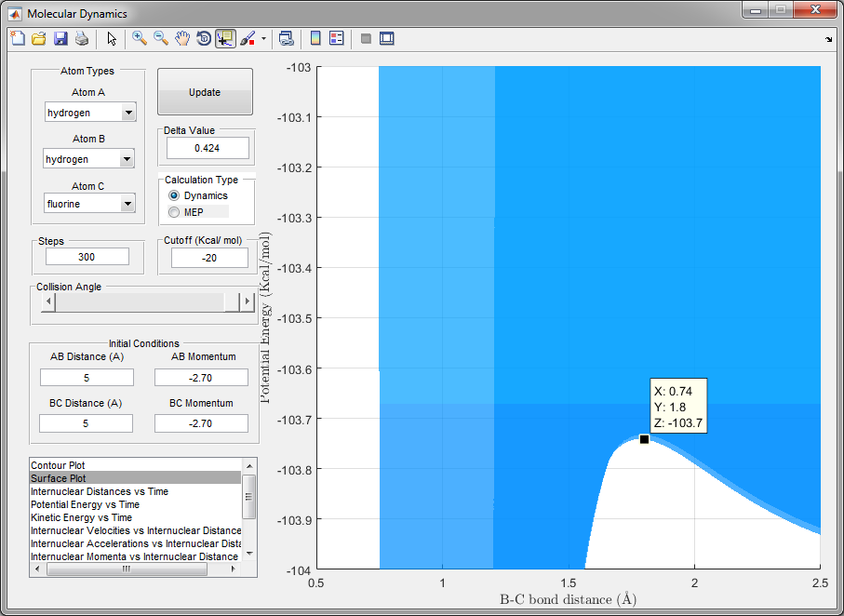Viewport: 844px width, 616px height.
Task: Click the plot list's scroll up arrow
Action: [x=249, y=465]
